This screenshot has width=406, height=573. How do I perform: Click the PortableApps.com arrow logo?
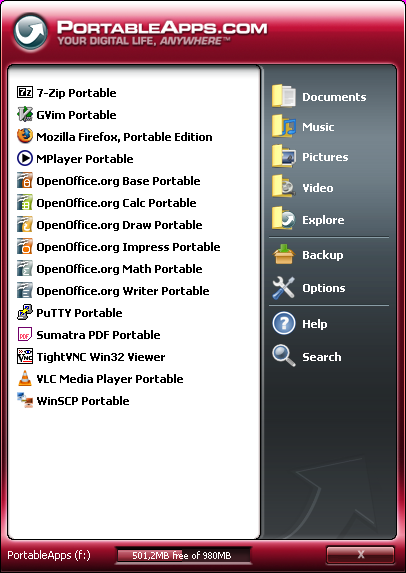pos(31,31)
